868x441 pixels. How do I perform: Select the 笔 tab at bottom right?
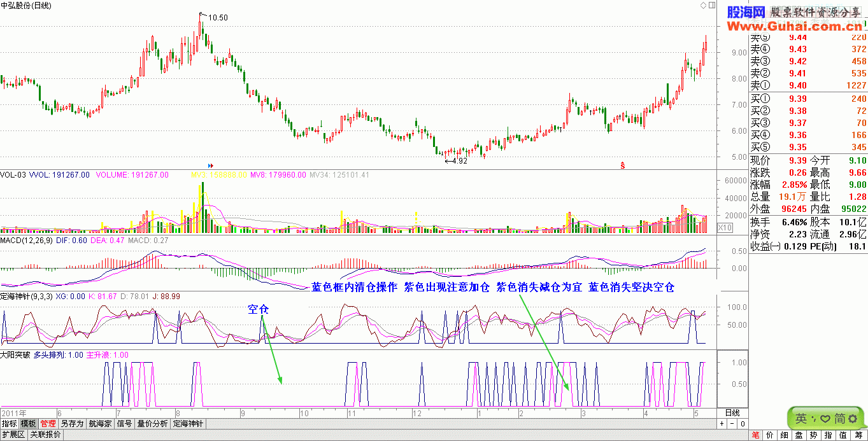point(756,435)
